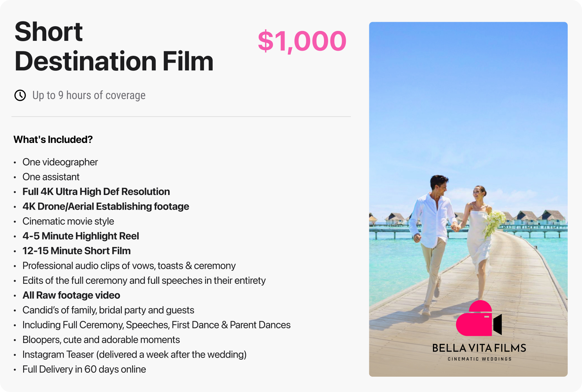Click Full Delivery in 60 days online
582x392 pixels.
(x=84, y=369)
